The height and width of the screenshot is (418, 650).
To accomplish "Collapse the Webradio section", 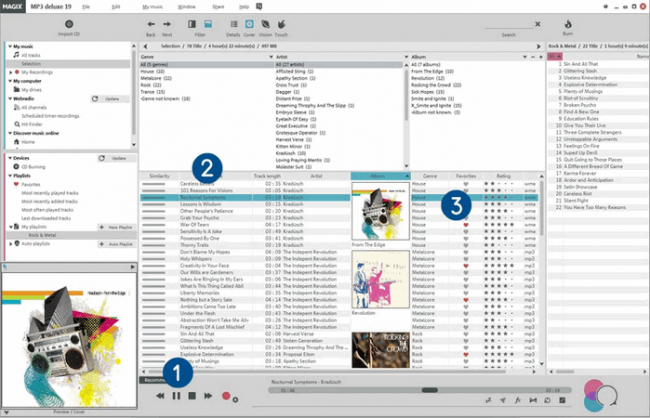I will click(10, 99).
